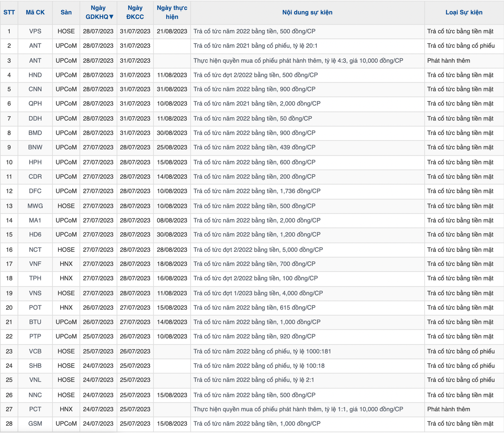
Task: Open the VCB stock code
Action: pos(35,351)
